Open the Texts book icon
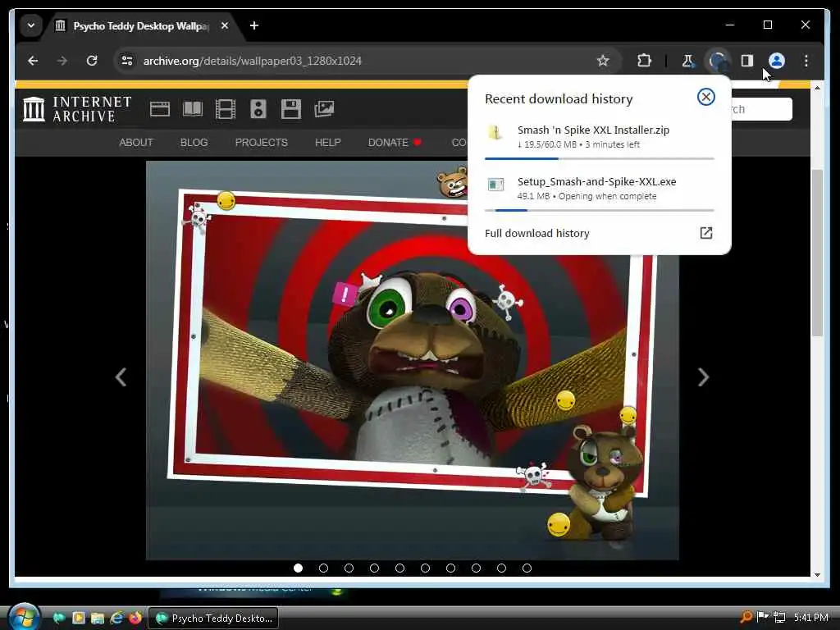840x630 pixels. (192, 109)
